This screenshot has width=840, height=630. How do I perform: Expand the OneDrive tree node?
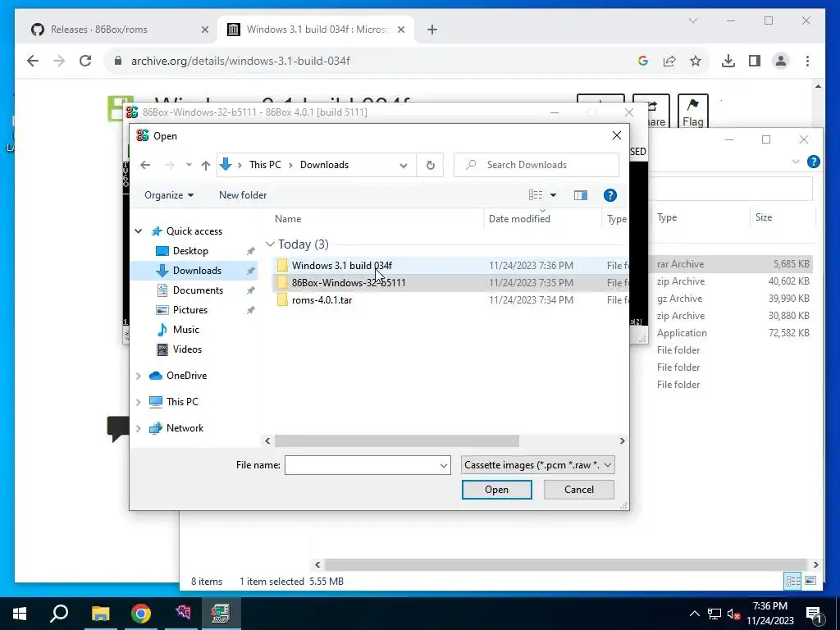[x=138, y=376]
